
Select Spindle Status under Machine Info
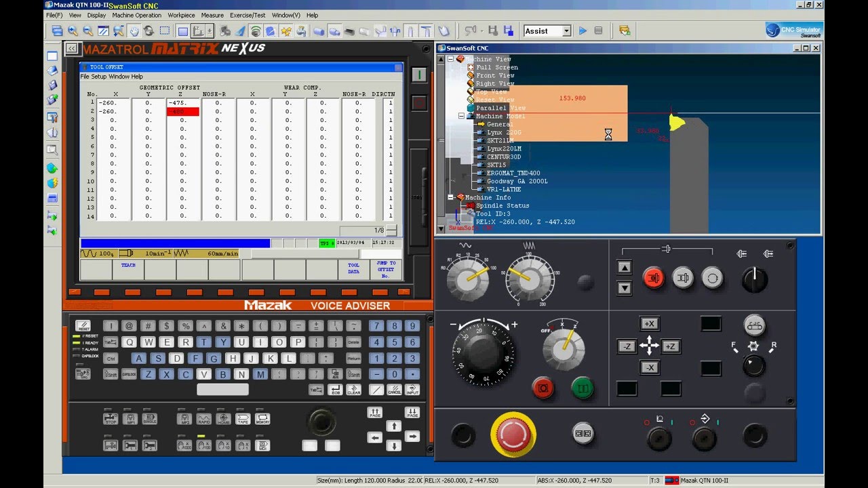click(x=502, y=205)
